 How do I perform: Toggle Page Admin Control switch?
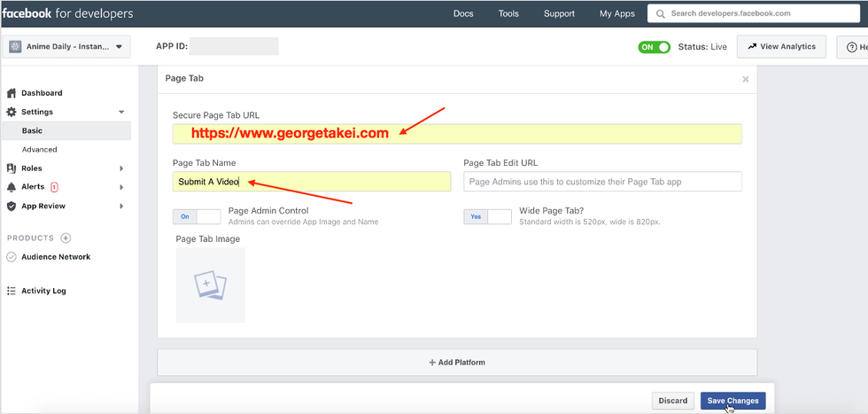(197, 216)
